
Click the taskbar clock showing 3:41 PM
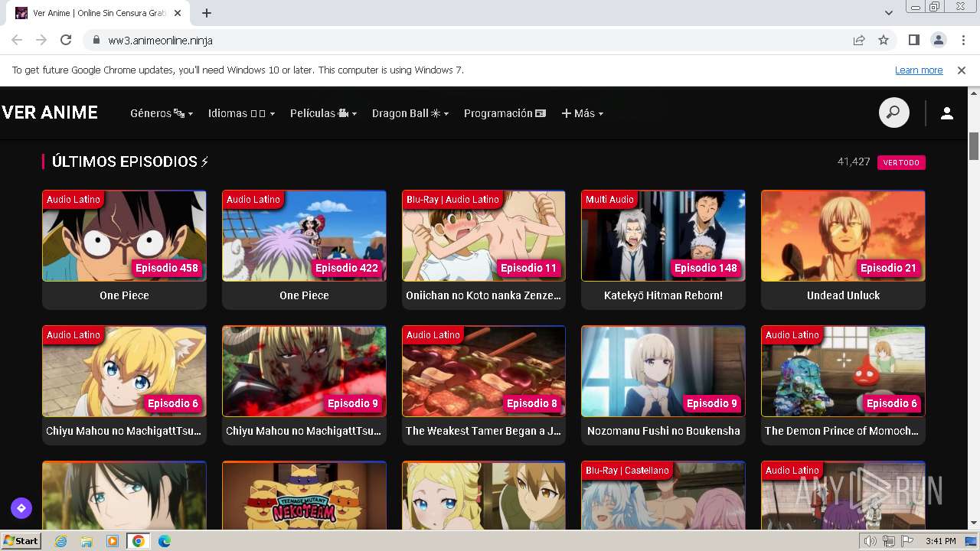[940, 541]
